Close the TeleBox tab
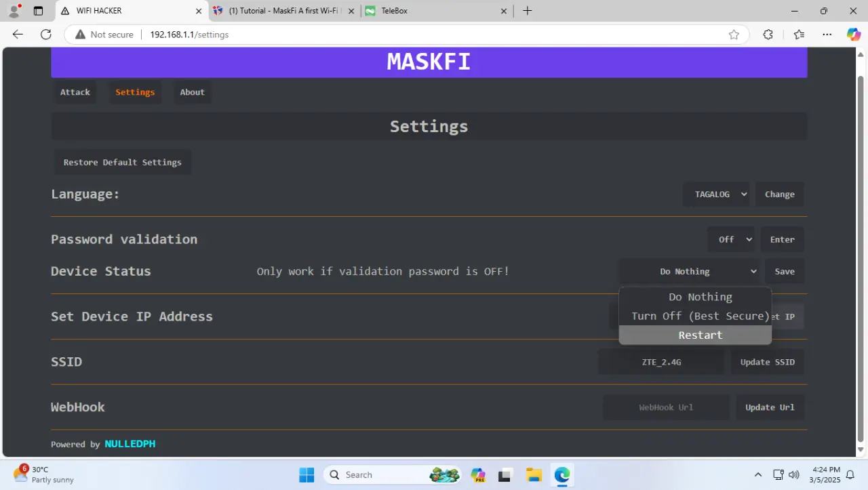 click(504, 11)
